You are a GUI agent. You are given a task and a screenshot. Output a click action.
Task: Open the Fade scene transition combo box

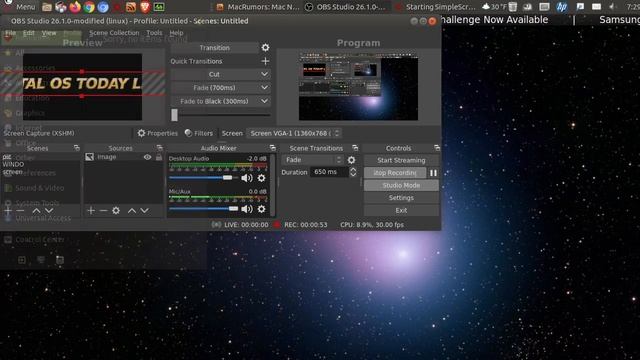point(312,160)
